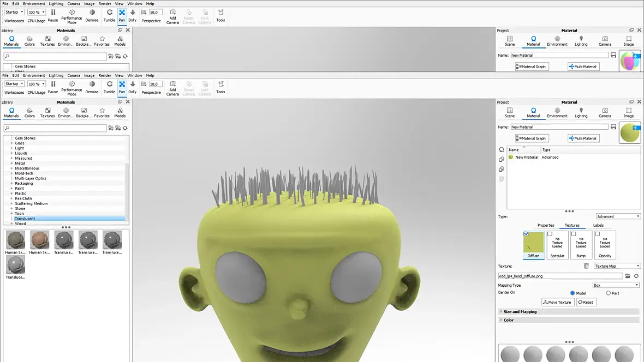The width and height of the screenshot is (644, 362).
Task: Select the orange Human Skin material thumbnail
Action: click(x=39, y=240)
